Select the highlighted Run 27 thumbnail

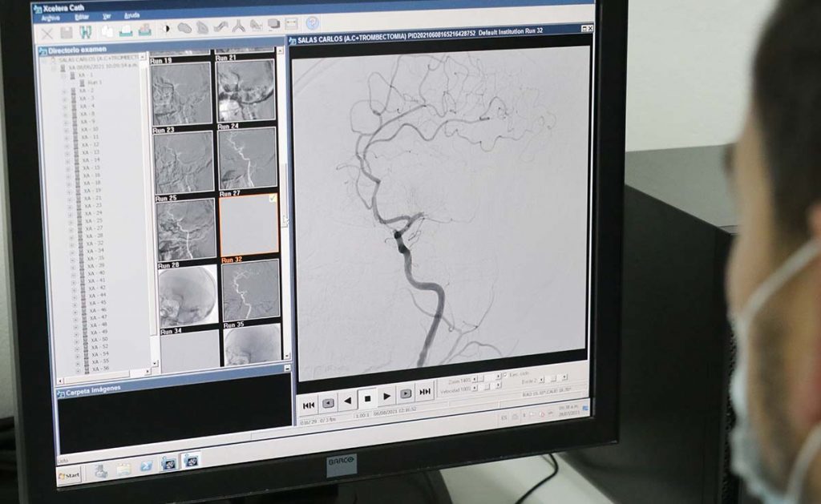point(249,225)
